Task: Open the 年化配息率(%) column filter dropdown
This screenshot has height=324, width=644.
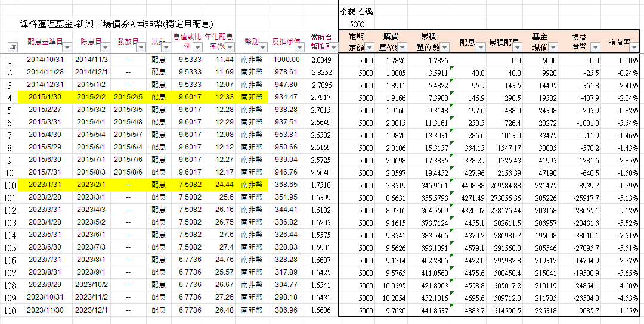Action: point(230,48)
